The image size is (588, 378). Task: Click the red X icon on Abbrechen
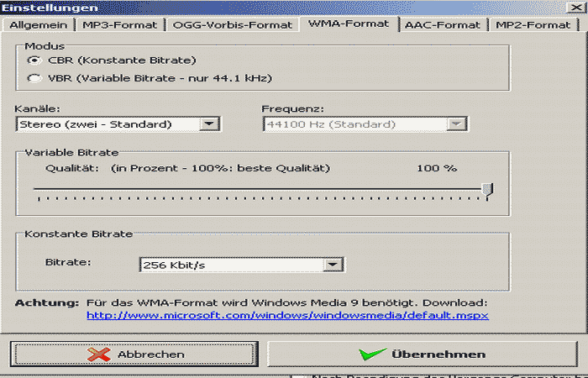click(100, 354)
